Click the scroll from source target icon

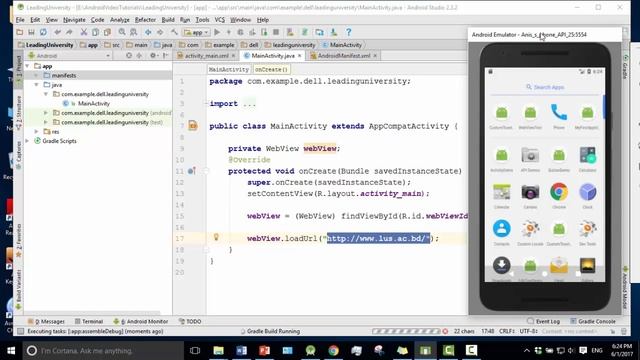coord(129,56)
